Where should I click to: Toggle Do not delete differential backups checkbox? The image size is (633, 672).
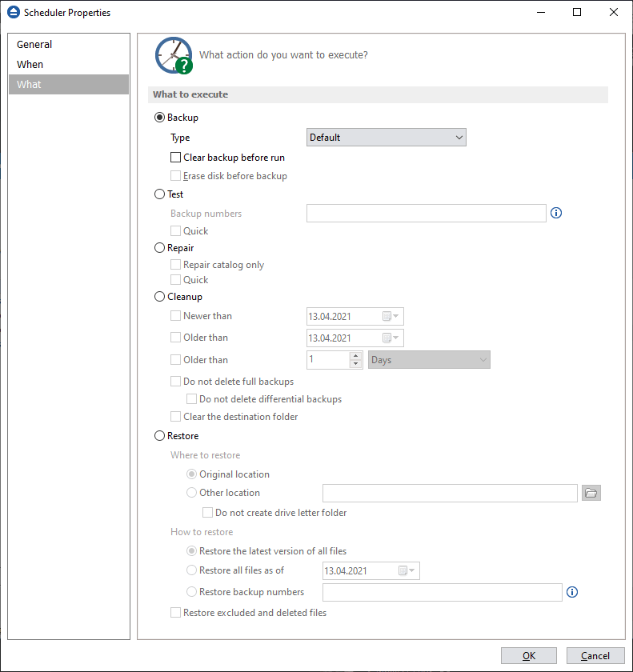(191, 399)
